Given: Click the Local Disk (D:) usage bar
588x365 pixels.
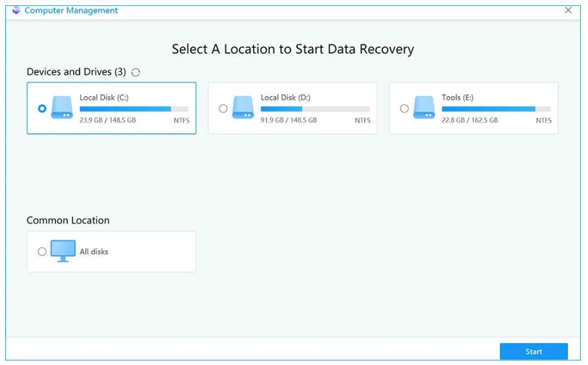Looking at the screenshot, I should 315,110.
